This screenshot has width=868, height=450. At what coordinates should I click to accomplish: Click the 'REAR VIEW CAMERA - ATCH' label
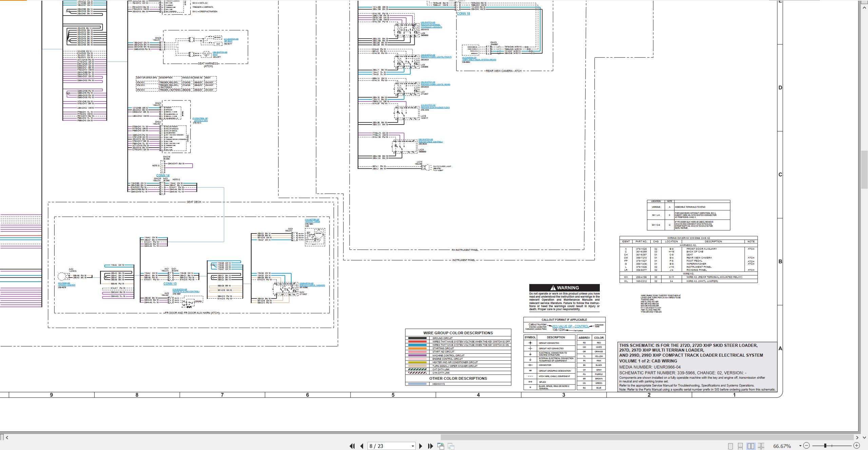tap(504, 71)
